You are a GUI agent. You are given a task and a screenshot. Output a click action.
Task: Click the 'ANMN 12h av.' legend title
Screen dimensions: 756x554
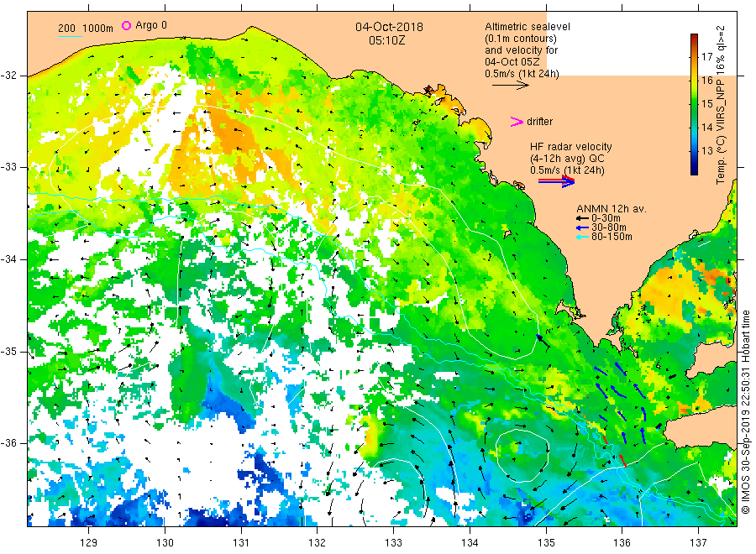612,209
